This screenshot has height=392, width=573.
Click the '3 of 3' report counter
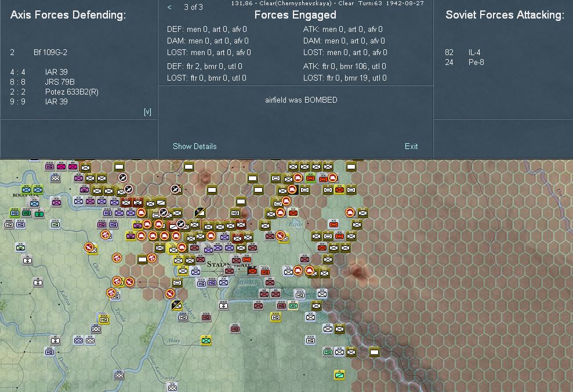click(193, 7)
